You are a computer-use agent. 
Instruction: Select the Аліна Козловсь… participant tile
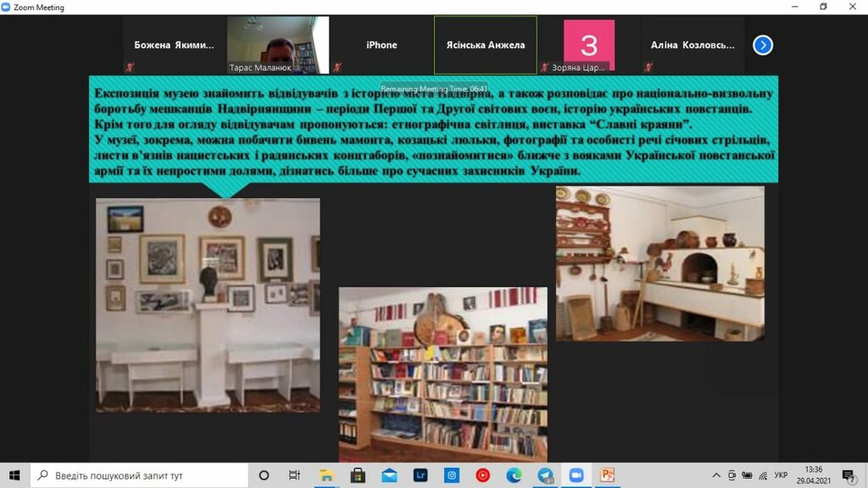[693, 45]
